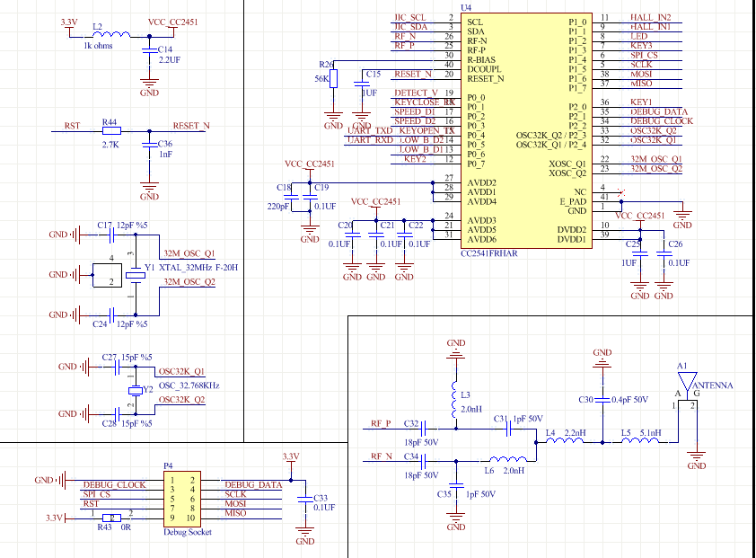Click the IIC_SDA net label

(411, 27)
